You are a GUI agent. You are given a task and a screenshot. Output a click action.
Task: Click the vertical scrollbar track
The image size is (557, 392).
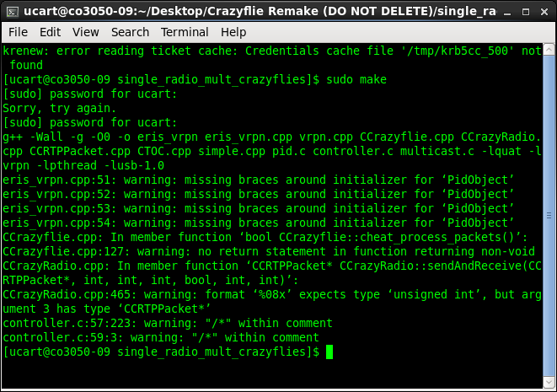549,211
